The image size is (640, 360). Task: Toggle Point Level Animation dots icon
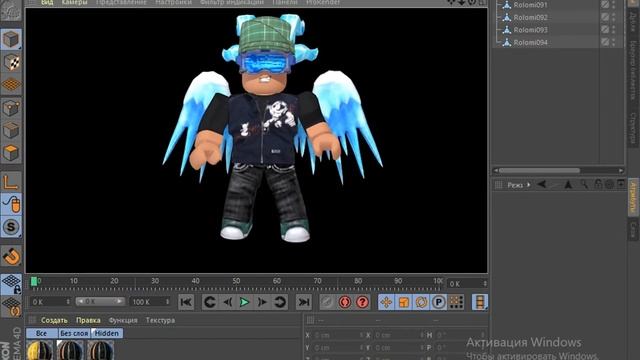(x=456, y=302)
